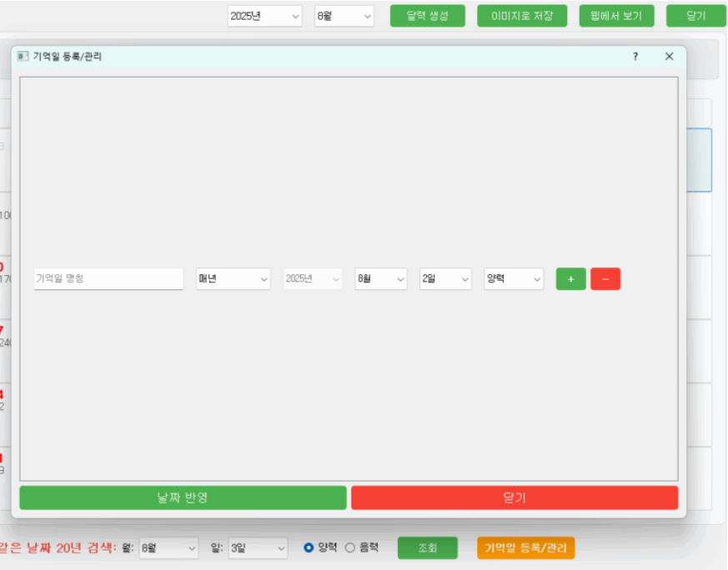Click the question mark help icon
728x570 pixels.
point(635,57)
